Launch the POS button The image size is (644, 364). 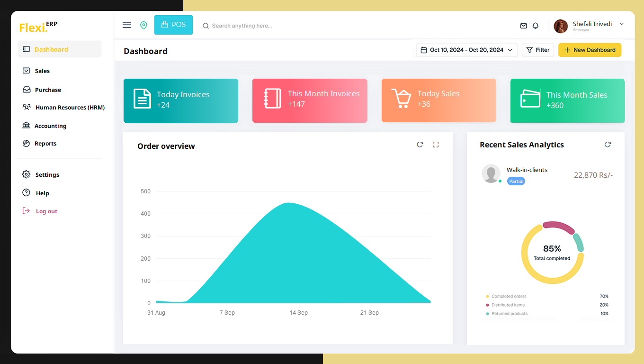[x=173, y=25]
